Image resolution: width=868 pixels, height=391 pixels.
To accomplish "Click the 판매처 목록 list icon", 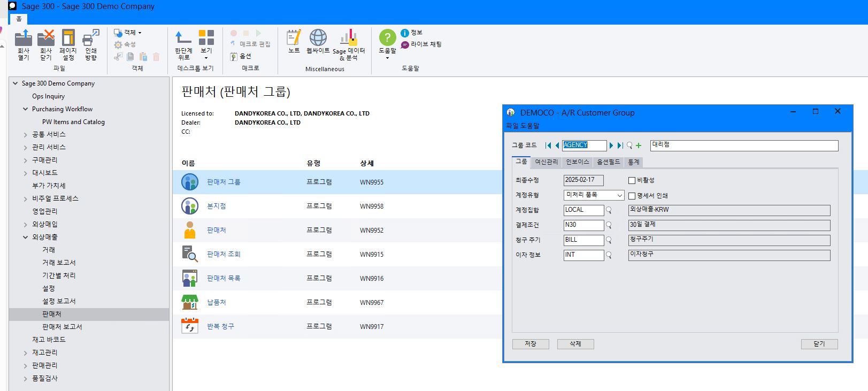I will [x=190, y=278].
